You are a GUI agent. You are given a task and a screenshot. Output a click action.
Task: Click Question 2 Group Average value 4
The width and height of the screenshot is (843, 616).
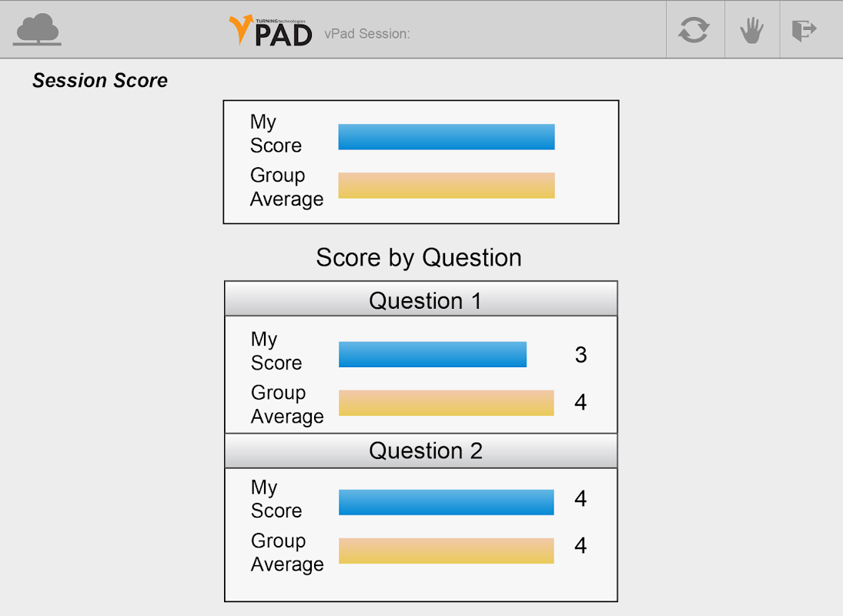coord(580,546)
